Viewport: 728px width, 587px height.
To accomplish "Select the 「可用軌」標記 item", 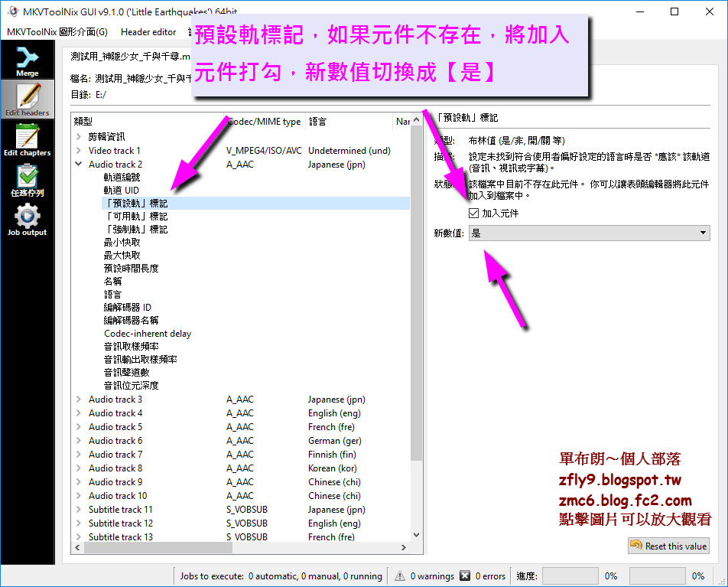I will coord(135,216).
